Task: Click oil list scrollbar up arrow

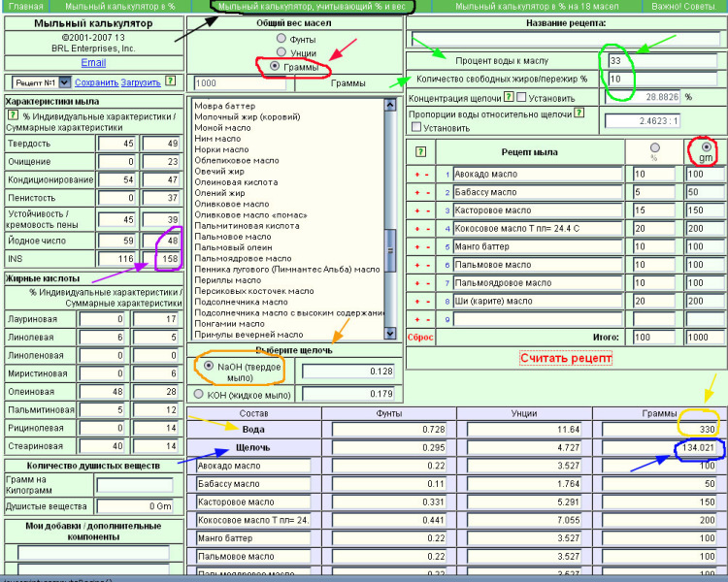Action: click(x=390, y=105)
